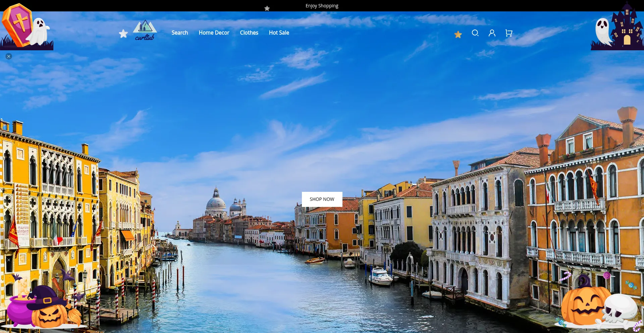Select the Hot Sale menu item
Viewport: 644px width, 333px height.
279,33
